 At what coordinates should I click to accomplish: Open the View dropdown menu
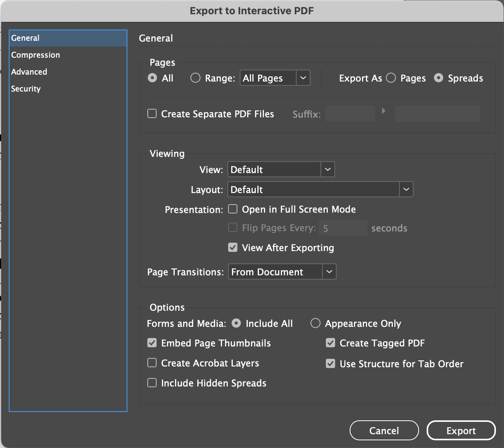coord(327,170)
